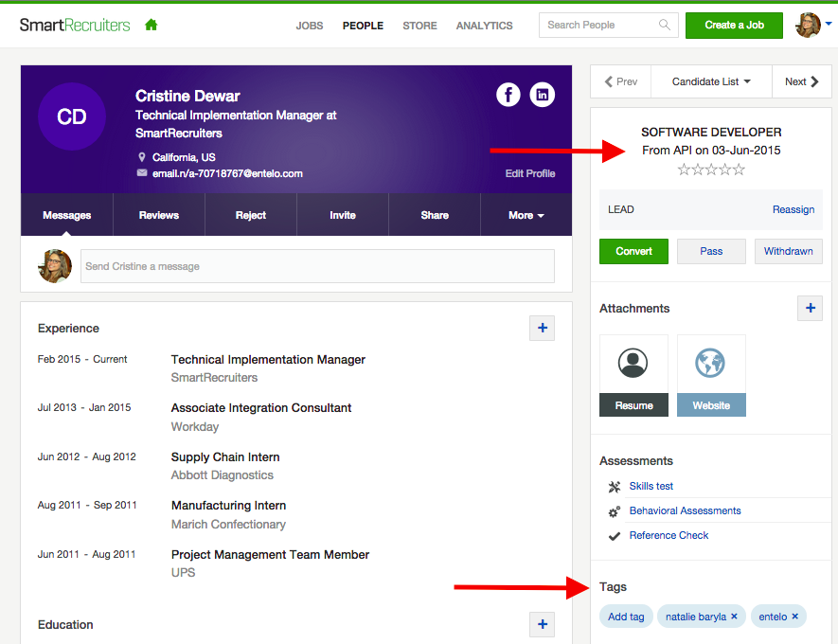Screen dimensions: 838x644
Task: Click the plus icon beside Education
Action: pos(542,624)
